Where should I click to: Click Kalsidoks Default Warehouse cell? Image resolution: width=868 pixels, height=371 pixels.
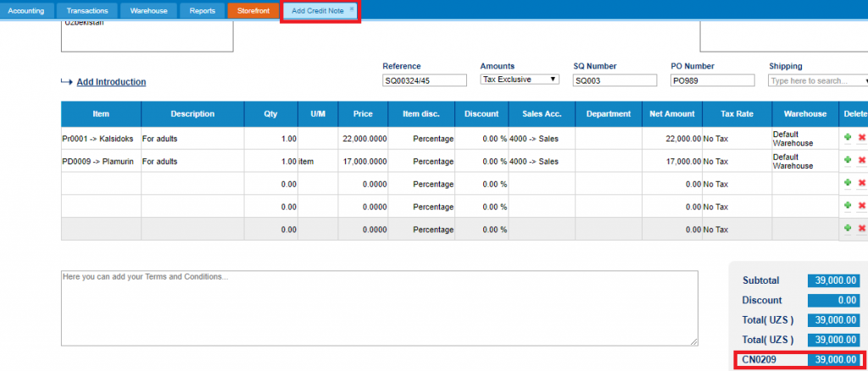point(805,139)
